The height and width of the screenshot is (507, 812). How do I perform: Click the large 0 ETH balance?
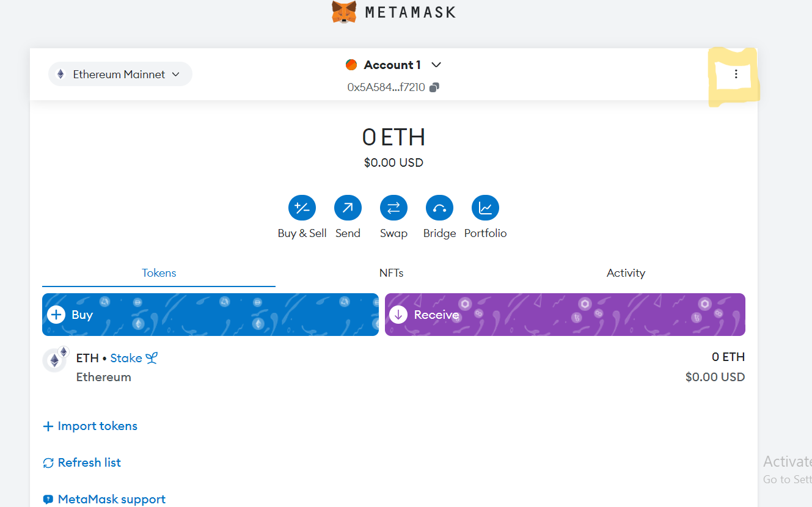393,137
